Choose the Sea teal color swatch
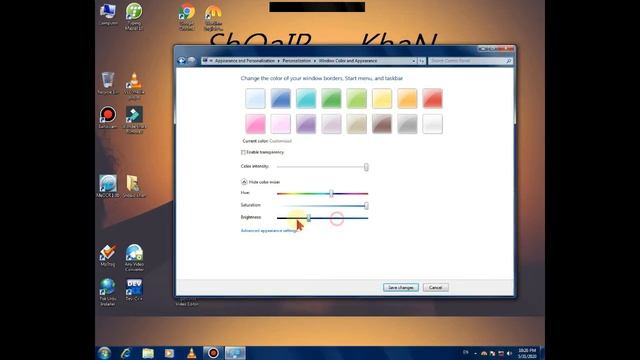The image size is (640, 360). (306, 98)
